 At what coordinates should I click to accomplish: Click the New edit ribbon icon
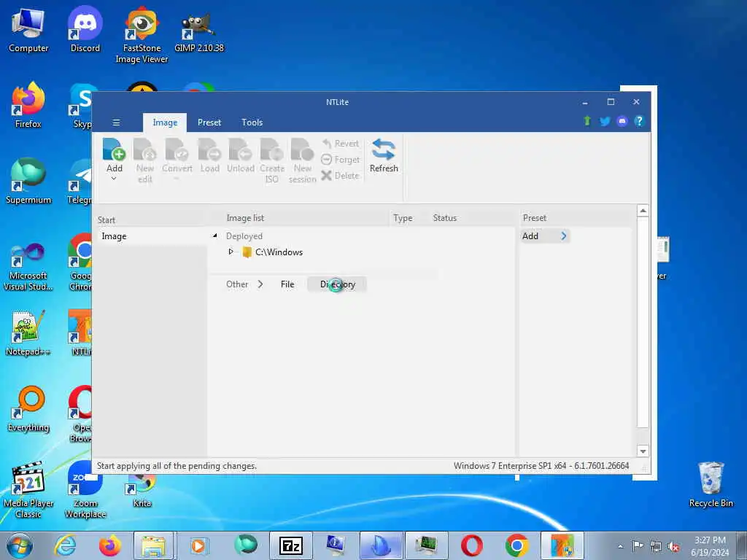coord(145,160)
